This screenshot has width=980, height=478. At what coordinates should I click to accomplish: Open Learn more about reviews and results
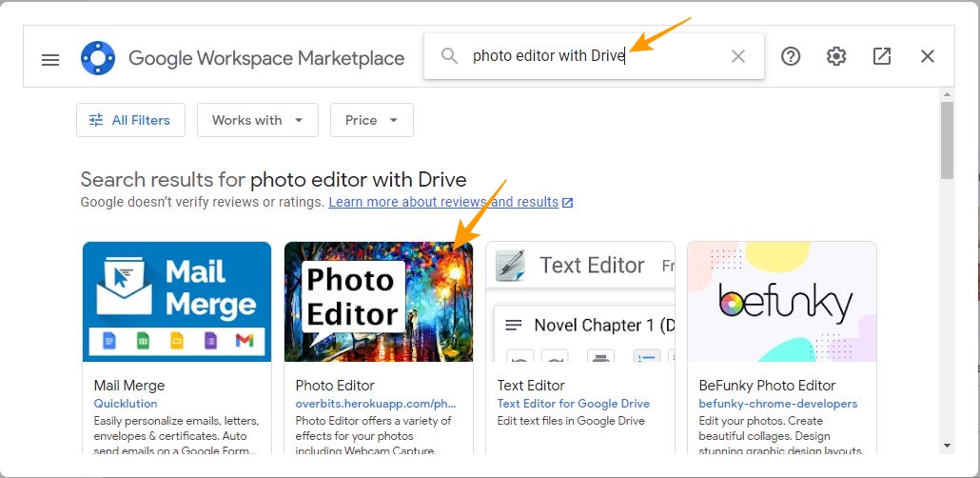pyautogui.click(x=443, y=202)
